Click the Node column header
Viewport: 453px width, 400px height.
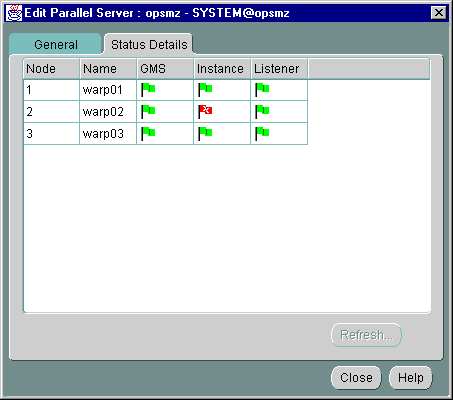click(x=51, y=69)
